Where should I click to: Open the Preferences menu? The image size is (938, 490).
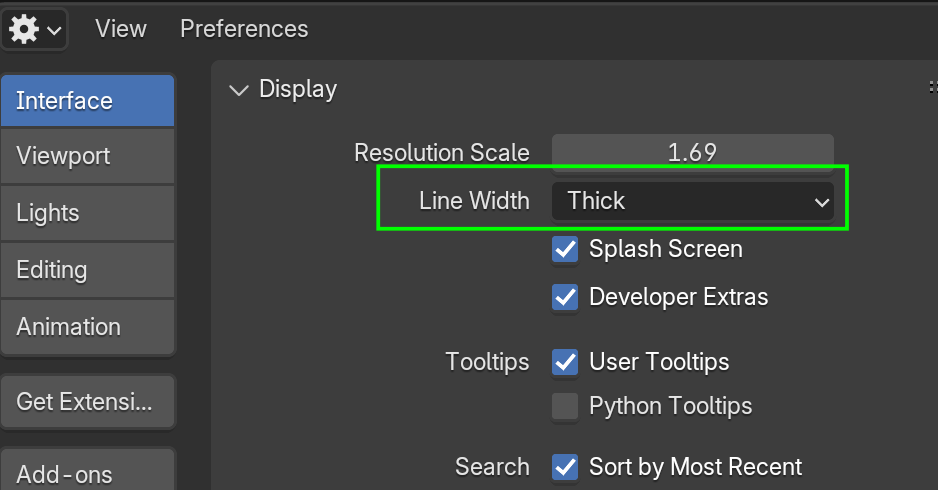click(x=244, y=29)
